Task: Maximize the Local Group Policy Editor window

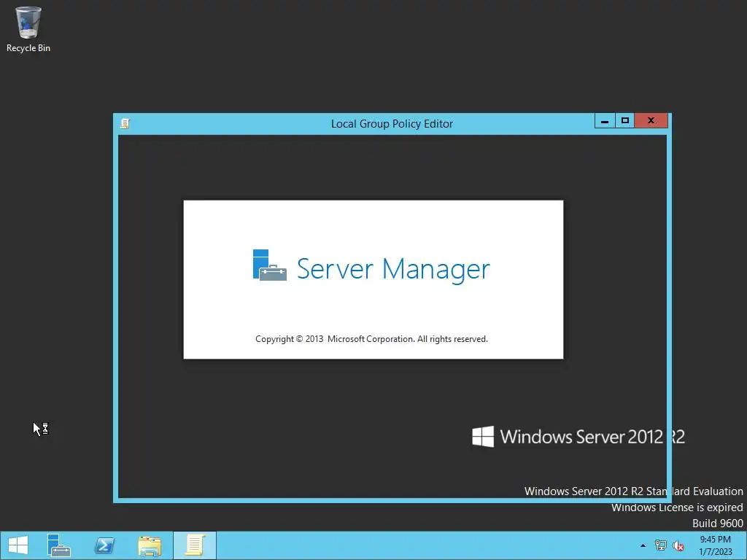Action: (x=625, y=121)
